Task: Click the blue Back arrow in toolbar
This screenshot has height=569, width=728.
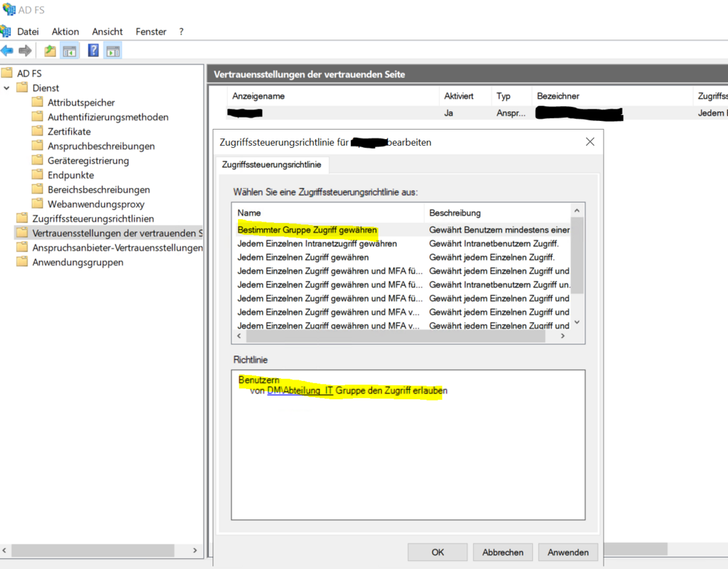Action: click(7, 50)
